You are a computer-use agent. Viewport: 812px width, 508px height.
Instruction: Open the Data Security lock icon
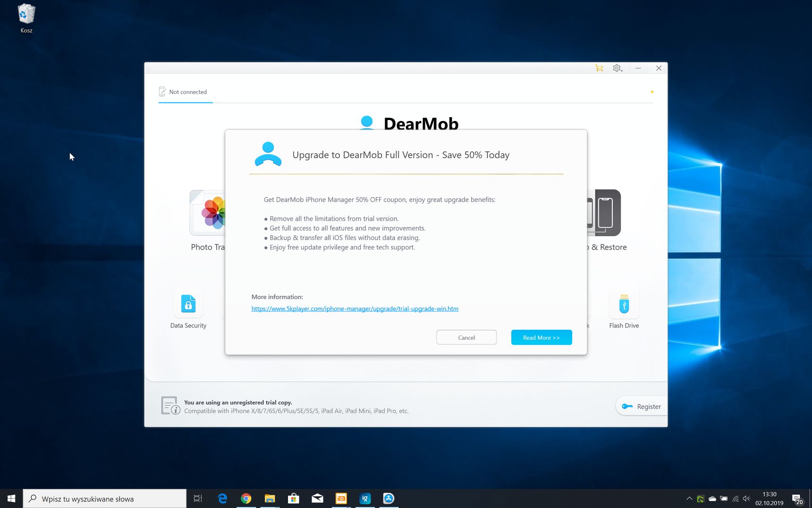click(188, 304)
